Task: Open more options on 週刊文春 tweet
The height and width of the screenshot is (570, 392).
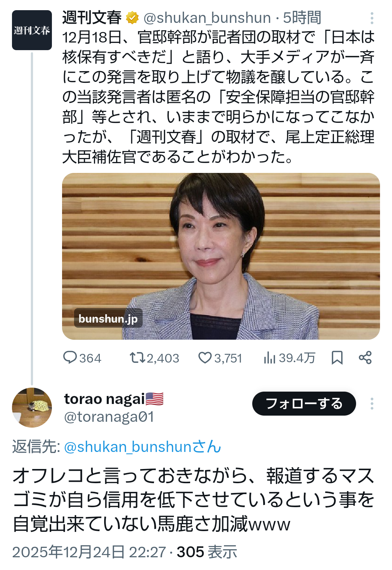Action: [372, 18]
